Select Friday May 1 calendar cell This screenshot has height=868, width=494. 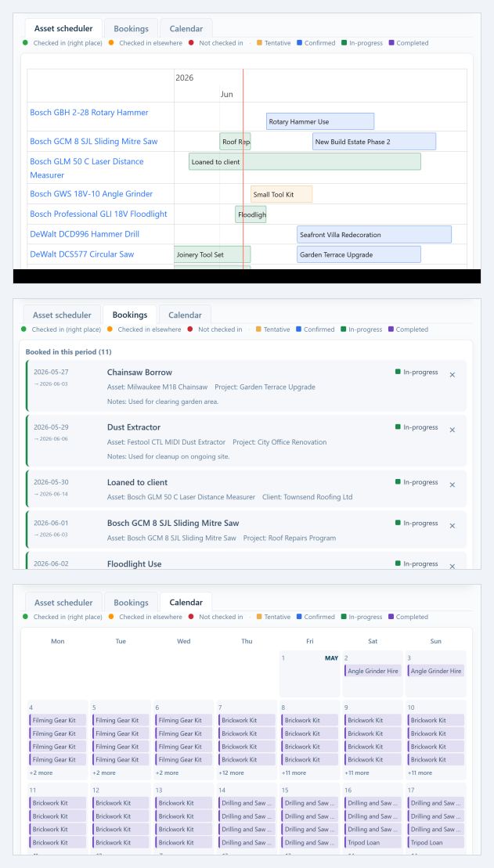pyautogui.click(x=309, y=674)
